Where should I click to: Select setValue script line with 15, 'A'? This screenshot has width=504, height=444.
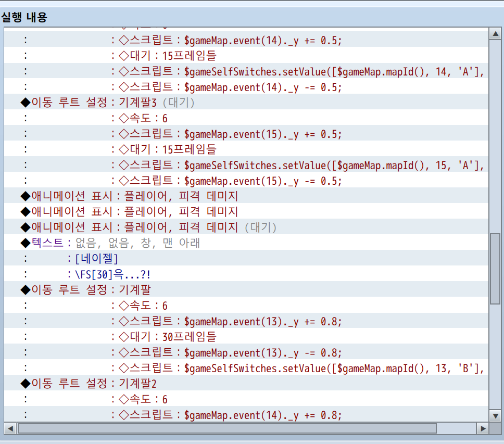(x=246, y=165)
